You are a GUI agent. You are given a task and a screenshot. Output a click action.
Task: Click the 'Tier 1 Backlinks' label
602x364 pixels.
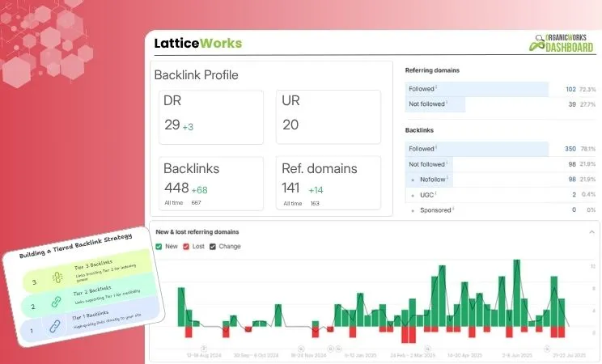[x=91, y=315]
